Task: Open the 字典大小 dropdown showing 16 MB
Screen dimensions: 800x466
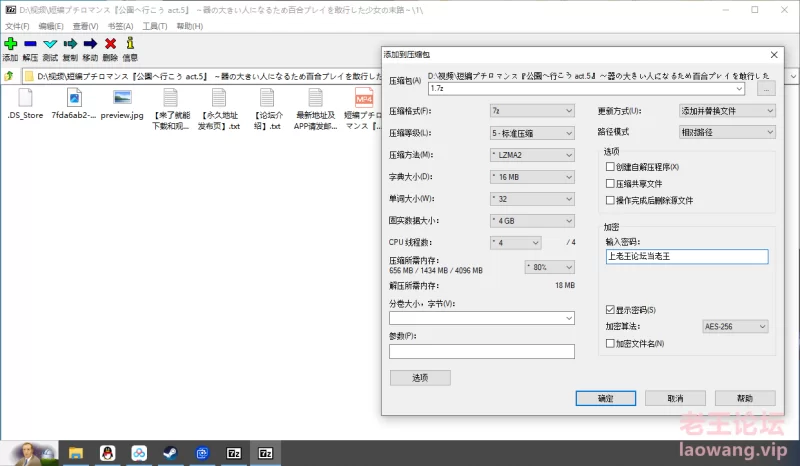Action: [x=532, y=177]
